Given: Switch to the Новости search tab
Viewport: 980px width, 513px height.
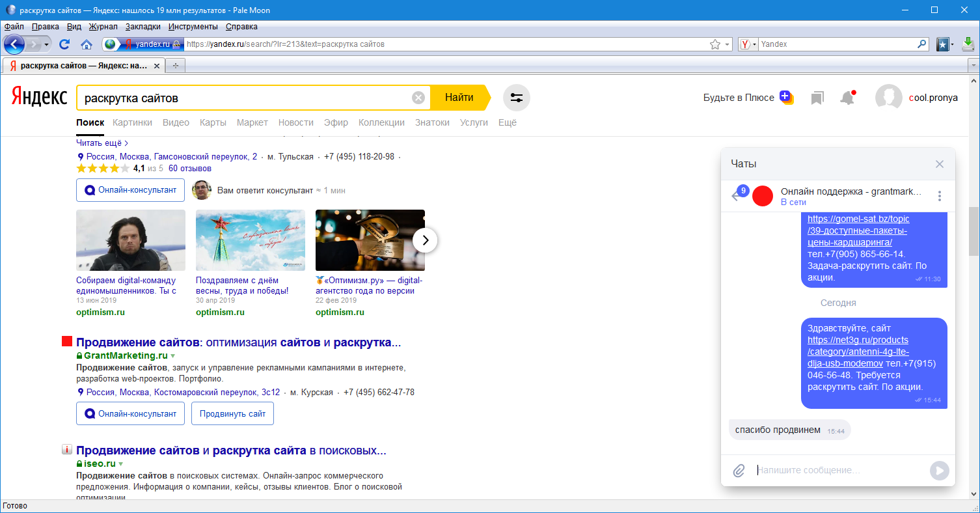Looking at the screenshot, I should tap(296, 122).
